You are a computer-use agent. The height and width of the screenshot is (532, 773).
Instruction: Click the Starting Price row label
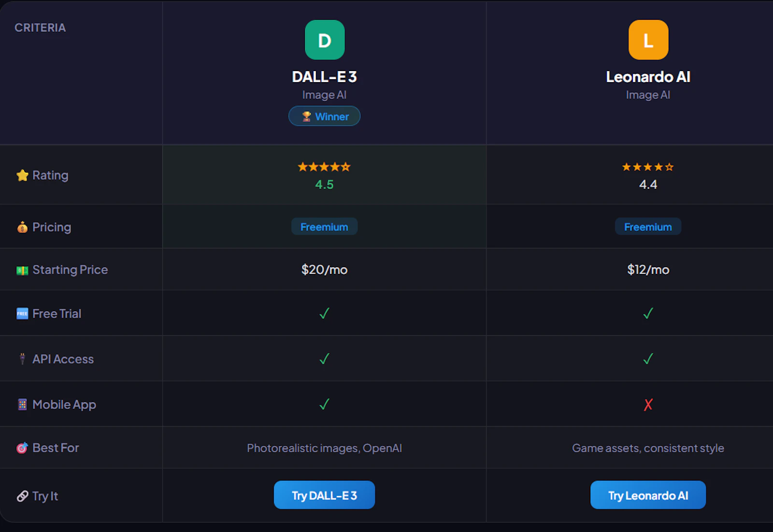[x=70, y=270]
